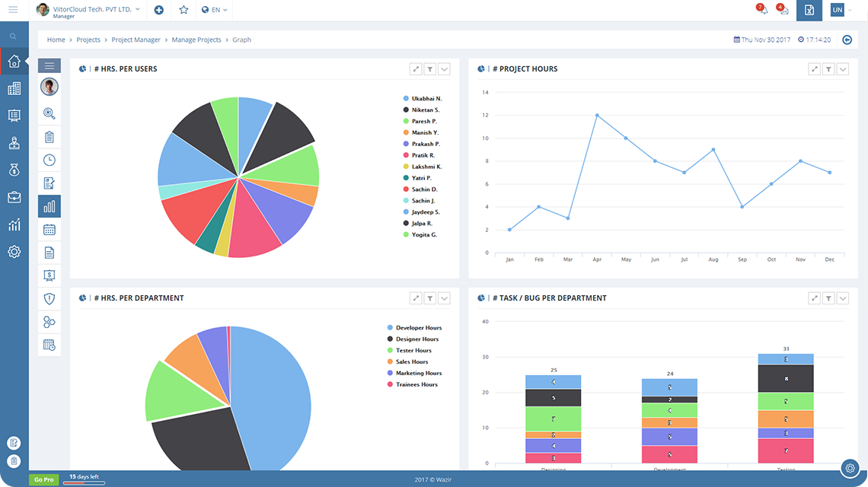
Task: Open the UN user dropdown
Action: [841, 10]
